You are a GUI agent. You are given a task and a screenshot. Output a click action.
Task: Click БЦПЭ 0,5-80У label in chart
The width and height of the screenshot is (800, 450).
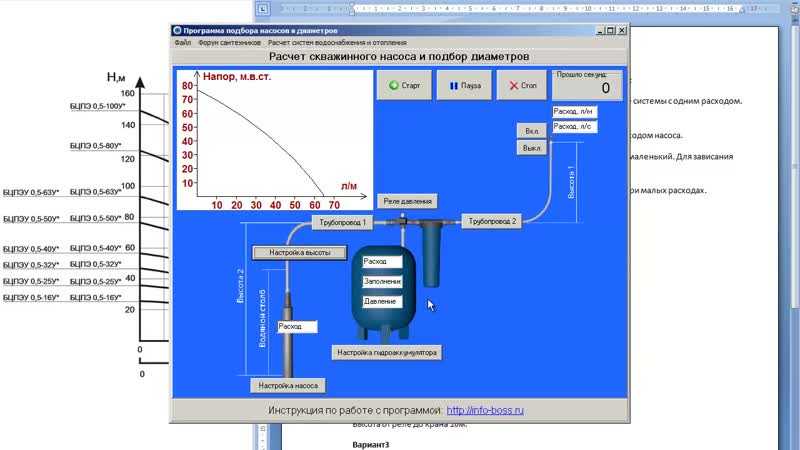(95, 146)
